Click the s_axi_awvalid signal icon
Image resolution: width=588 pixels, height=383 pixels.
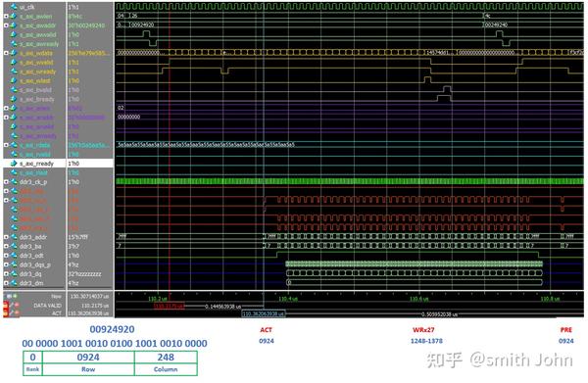(x=14, y=34)
